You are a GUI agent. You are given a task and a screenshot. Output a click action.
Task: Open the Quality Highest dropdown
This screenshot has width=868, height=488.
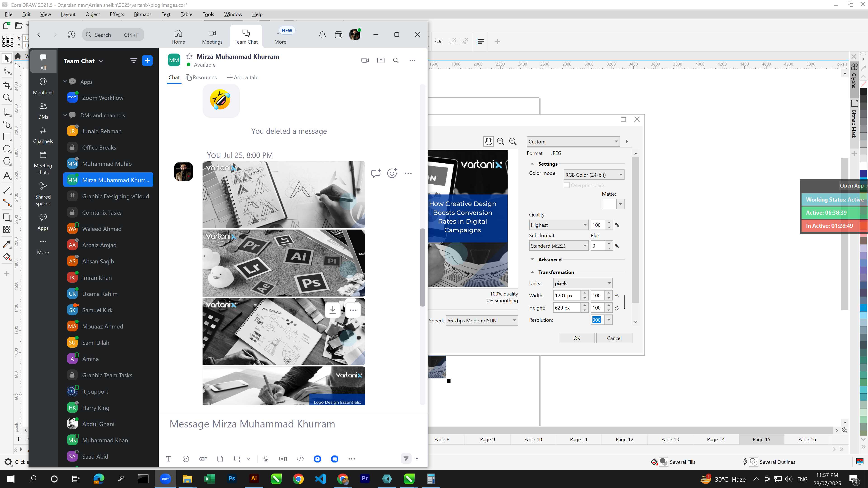point(558,225)
